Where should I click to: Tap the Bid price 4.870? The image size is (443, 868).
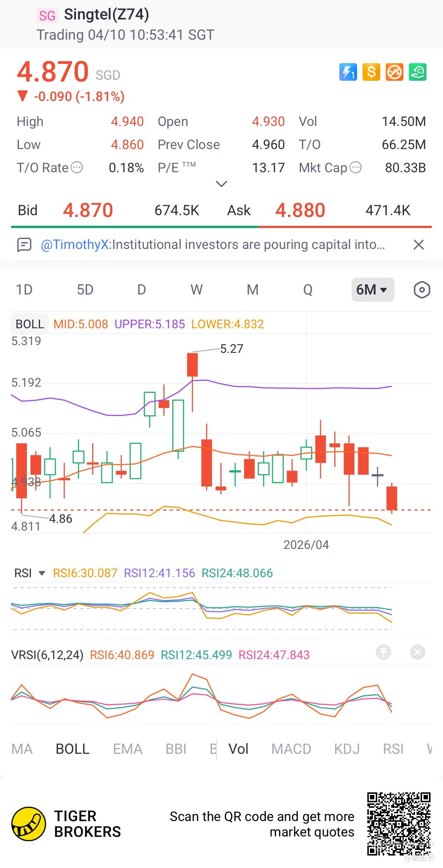click(x=88, y=210)
